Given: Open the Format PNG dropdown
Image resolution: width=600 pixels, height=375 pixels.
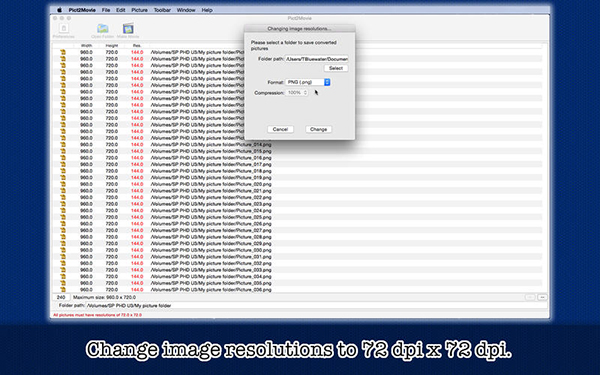Looking at the screenshot, I should 308,82.
